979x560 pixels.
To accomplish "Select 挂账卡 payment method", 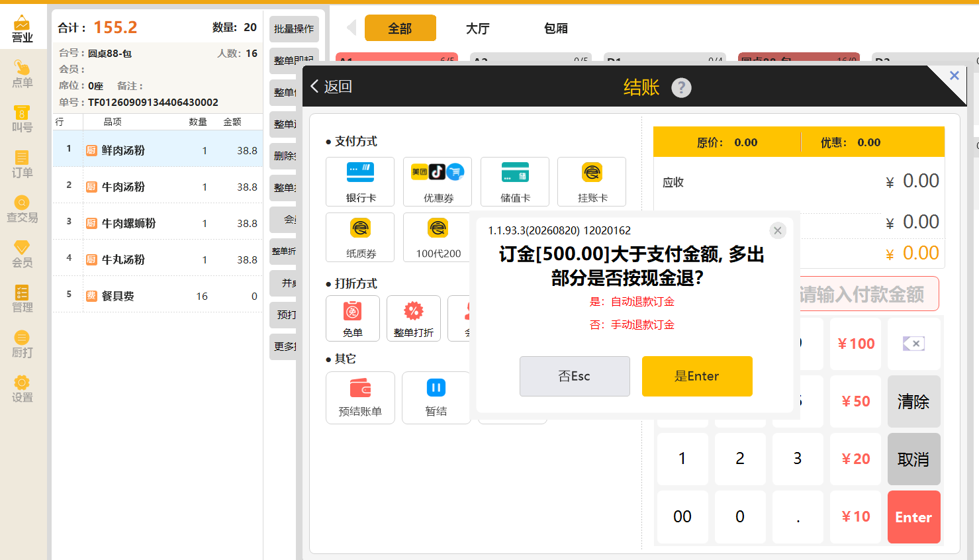I will pyautogui.click(x=592, y=182).
